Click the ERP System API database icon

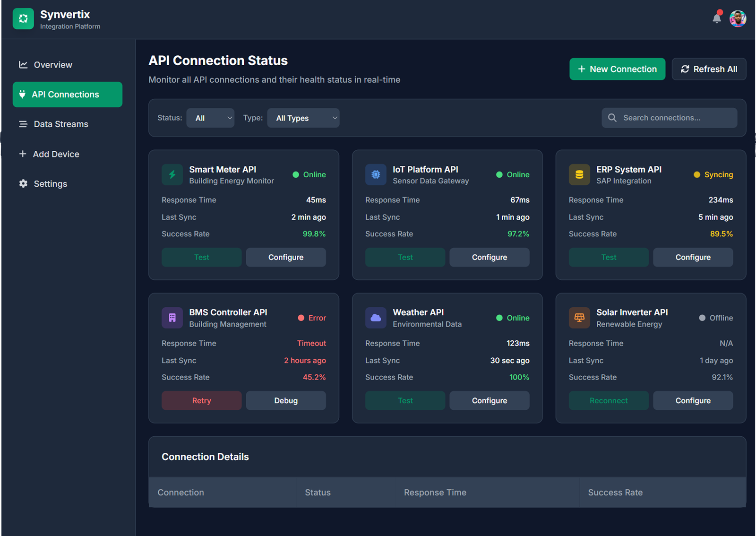[x=579, y=175]
